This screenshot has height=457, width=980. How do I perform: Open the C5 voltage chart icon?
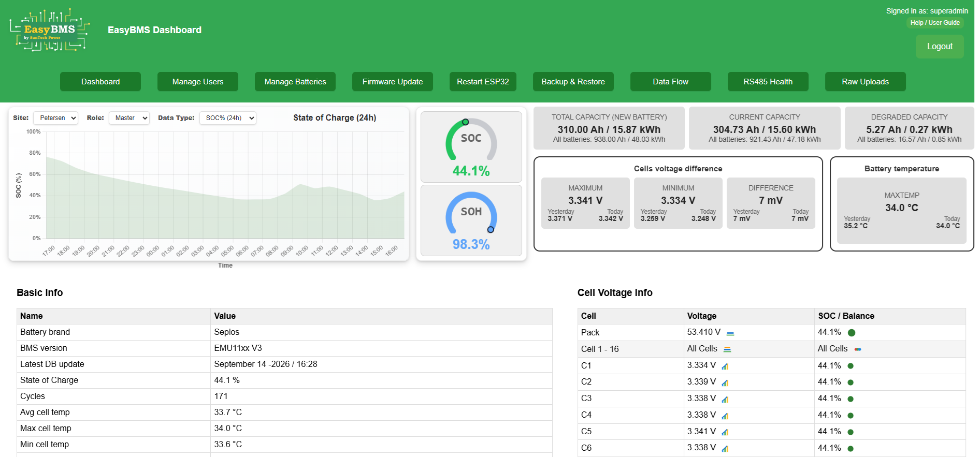click(725, 432)
